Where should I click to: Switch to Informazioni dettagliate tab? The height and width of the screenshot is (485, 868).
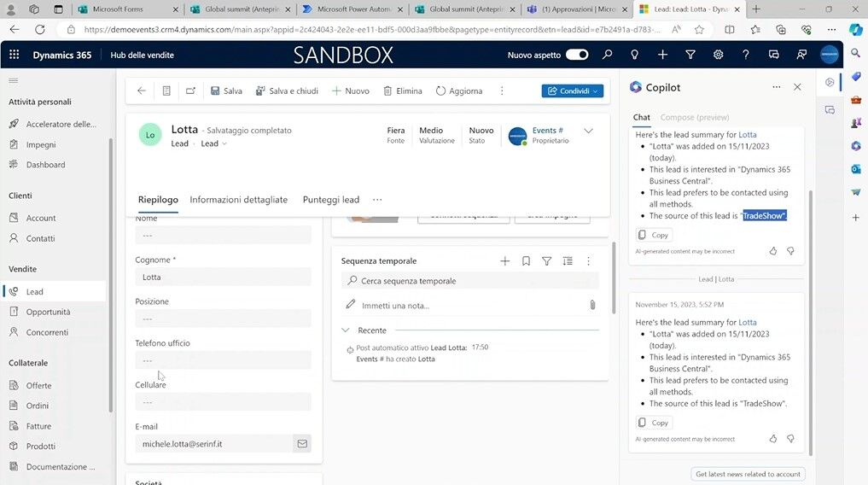point(238,200)
